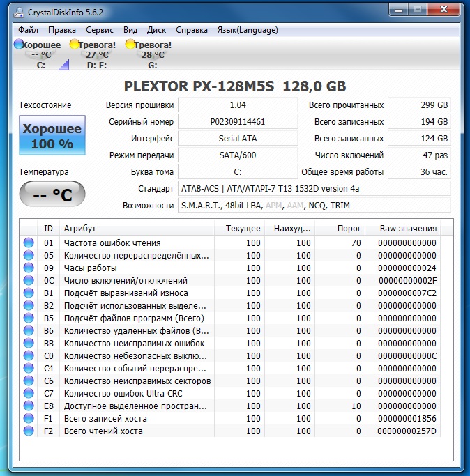Open the Сервис menu
470x476 pixels.
pos(100,30)
